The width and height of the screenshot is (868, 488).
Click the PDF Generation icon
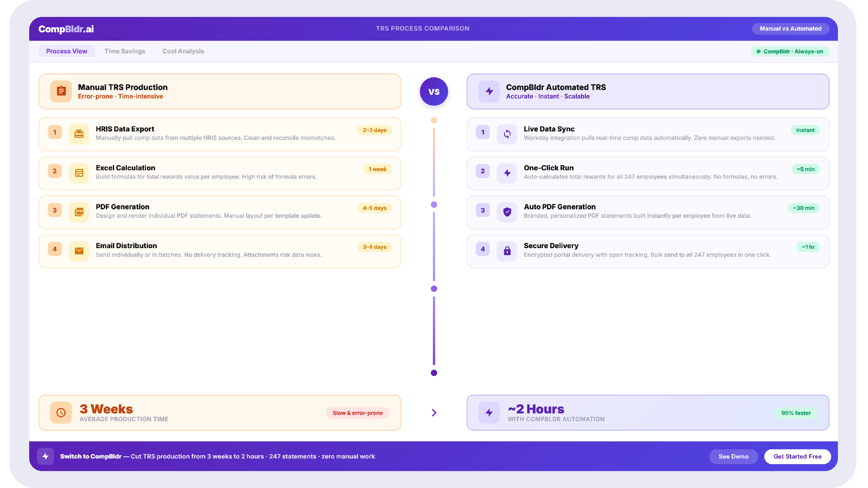pyautogui.click(x=79, y=212)
